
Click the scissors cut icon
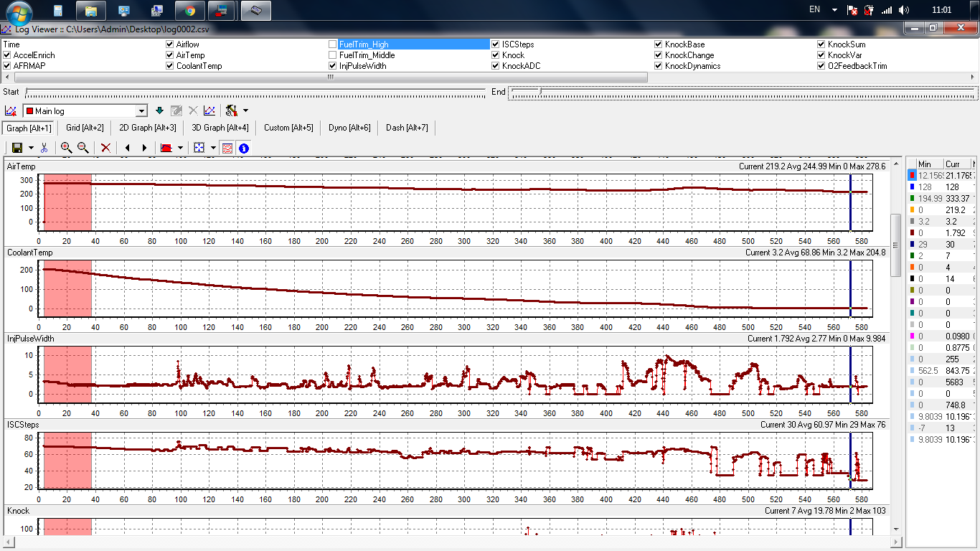pos(44,148)
